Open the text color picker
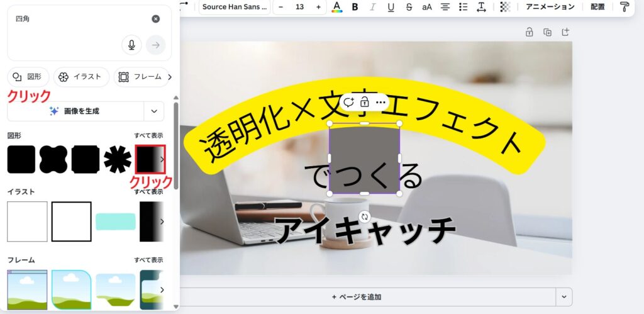The image size is (644, 314). [x=337, y=7]
